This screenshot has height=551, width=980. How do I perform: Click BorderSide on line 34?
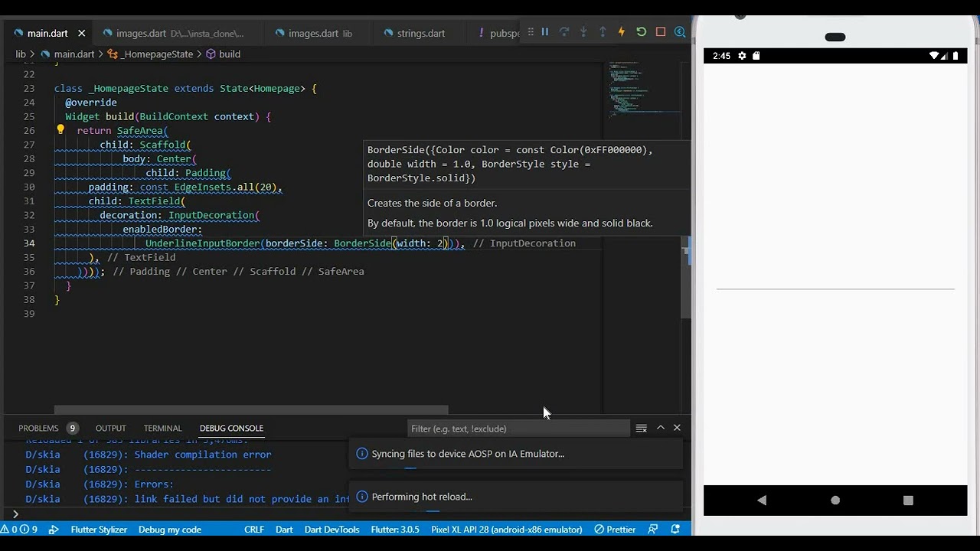pos(362,243)
